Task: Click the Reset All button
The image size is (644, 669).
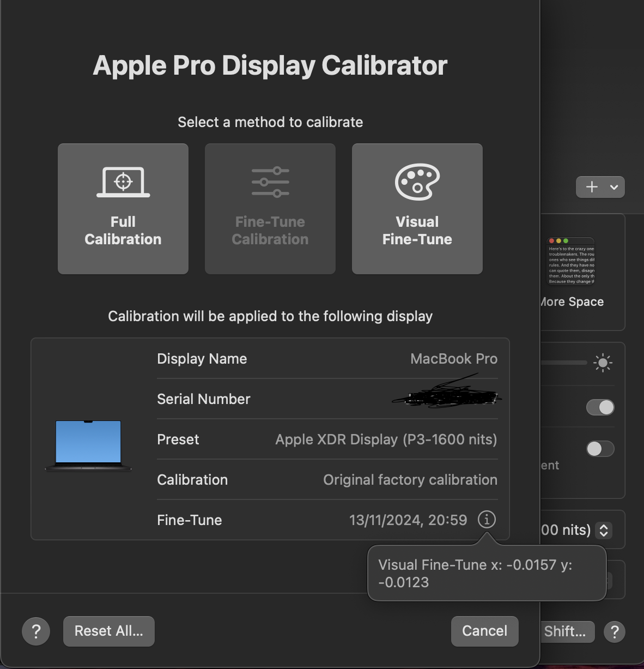Action: coord(108,631)
